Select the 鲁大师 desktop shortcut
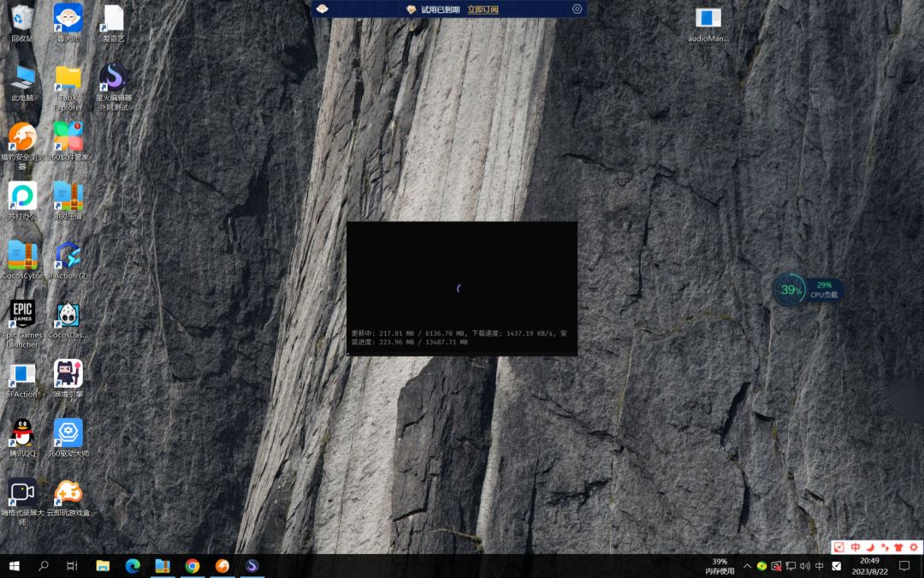 (x=68, y=24)
